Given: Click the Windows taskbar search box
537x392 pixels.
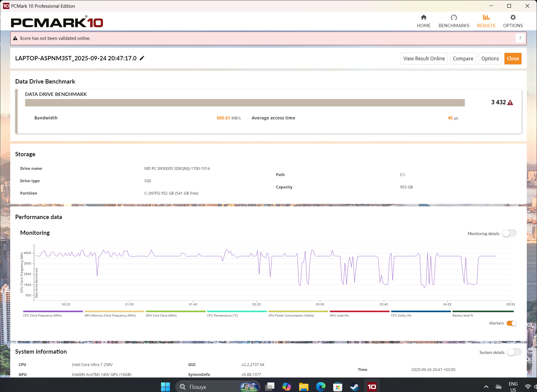Looking at the screenshot, I should (x=218, y=386).
